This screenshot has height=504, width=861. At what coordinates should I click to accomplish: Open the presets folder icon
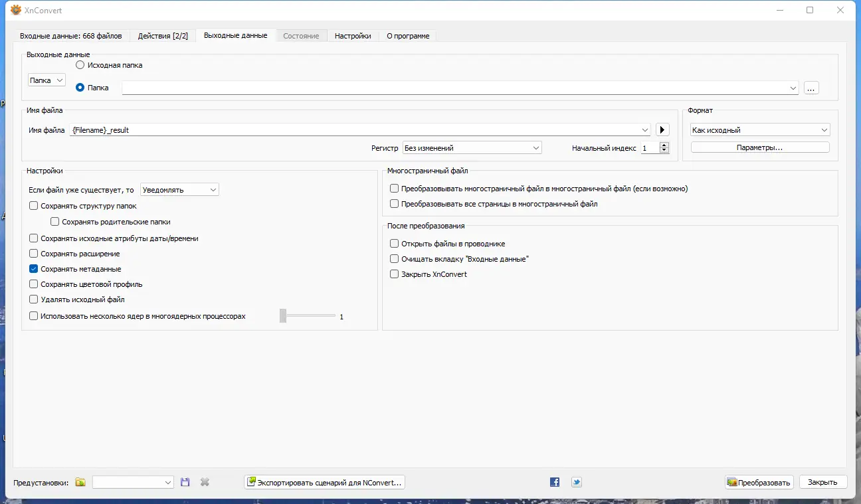point(80,482)
